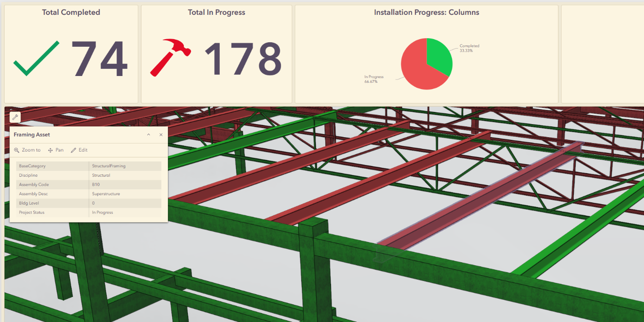This screenshot has height=322, width=644.
Task: Click the magnifier icon beside Zoom to
Action: coord(17,150)
